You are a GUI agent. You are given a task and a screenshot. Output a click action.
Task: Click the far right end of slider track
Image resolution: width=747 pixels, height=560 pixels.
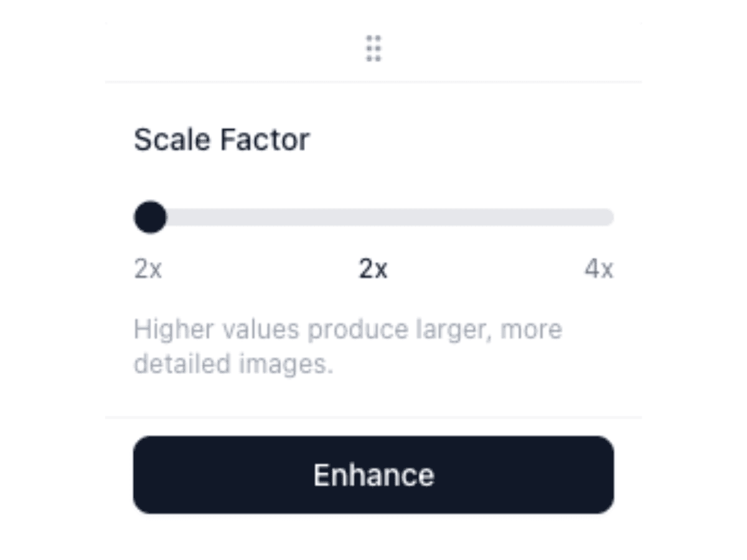coord(609,217)
